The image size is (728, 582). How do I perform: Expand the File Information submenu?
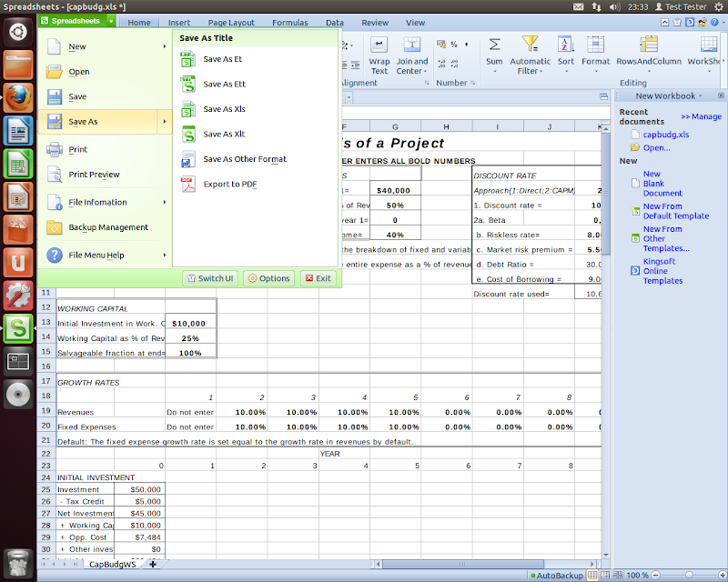165,202
